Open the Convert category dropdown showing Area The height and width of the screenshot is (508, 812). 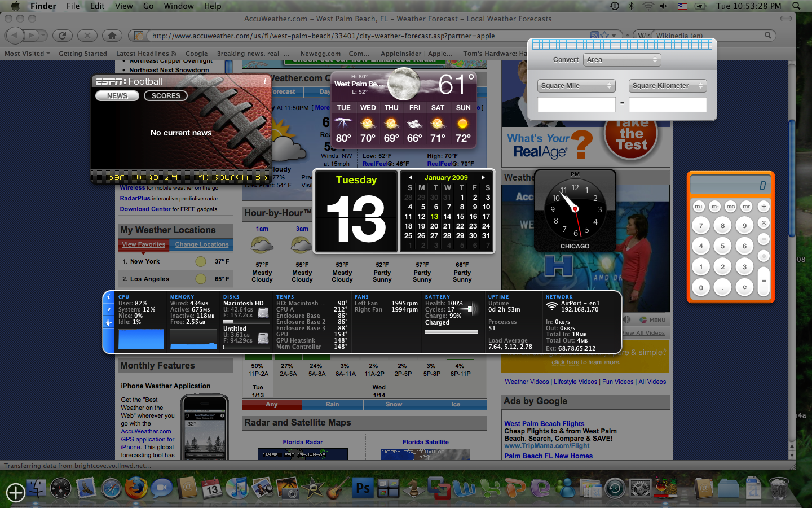point(622,59)
